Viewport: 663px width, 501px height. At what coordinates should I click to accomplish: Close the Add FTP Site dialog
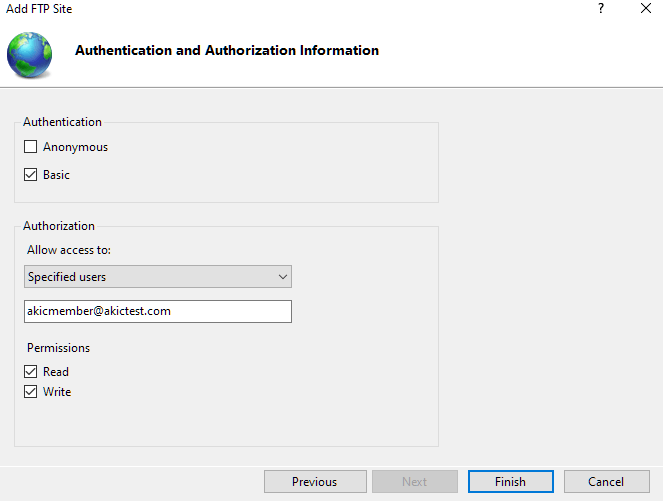[645, 9]
